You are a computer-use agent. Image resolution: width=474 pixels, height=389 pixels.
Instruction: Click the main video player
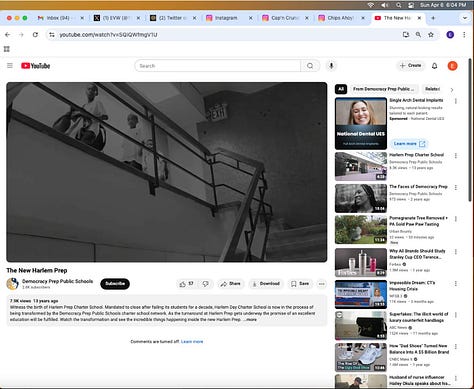pyautogui.click(x=167, y=172)
